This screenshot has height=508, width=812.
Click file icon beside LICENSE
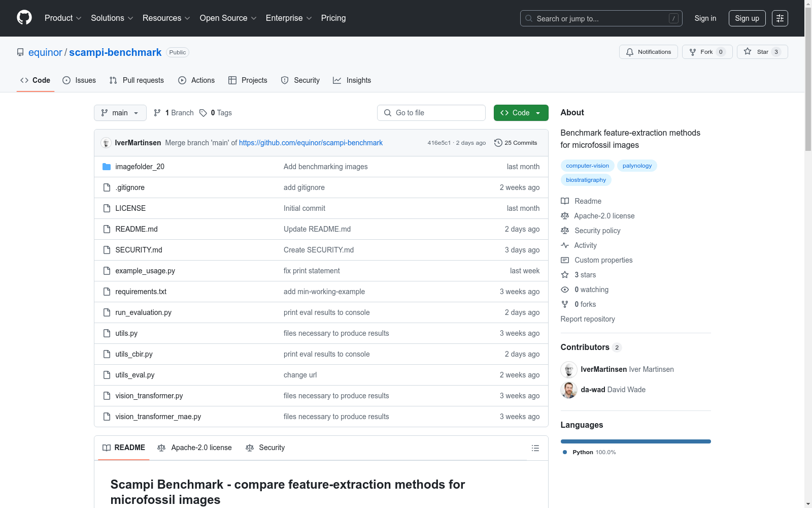[x=107, y=208]
